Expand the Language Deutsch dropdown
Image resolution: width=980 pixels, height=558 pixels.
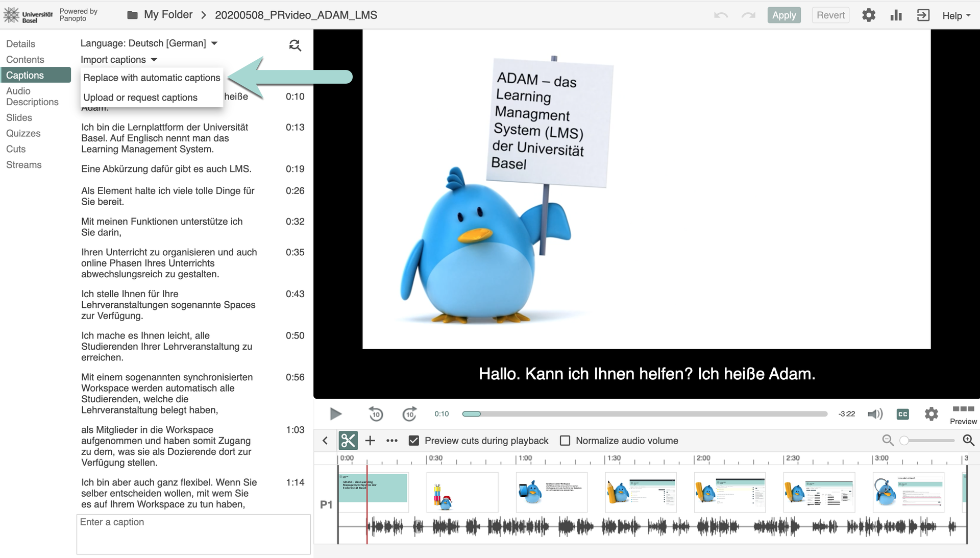(149, 43)
